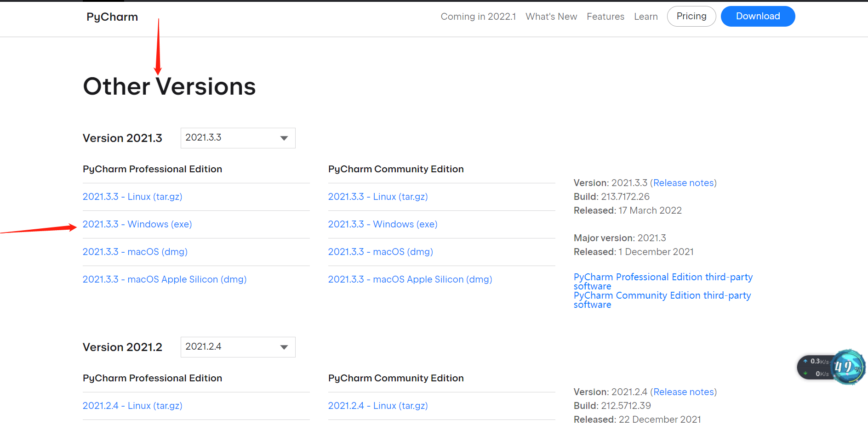Screen dimensions: 868x425
Task: Download Community 2021.3.3 macOS Apple Silicon dmg
Action: click(x=410, y=279)
